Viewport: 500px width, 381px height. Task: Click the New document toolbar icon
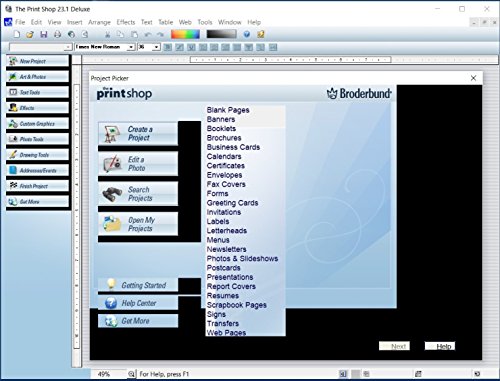pos(17,34)
